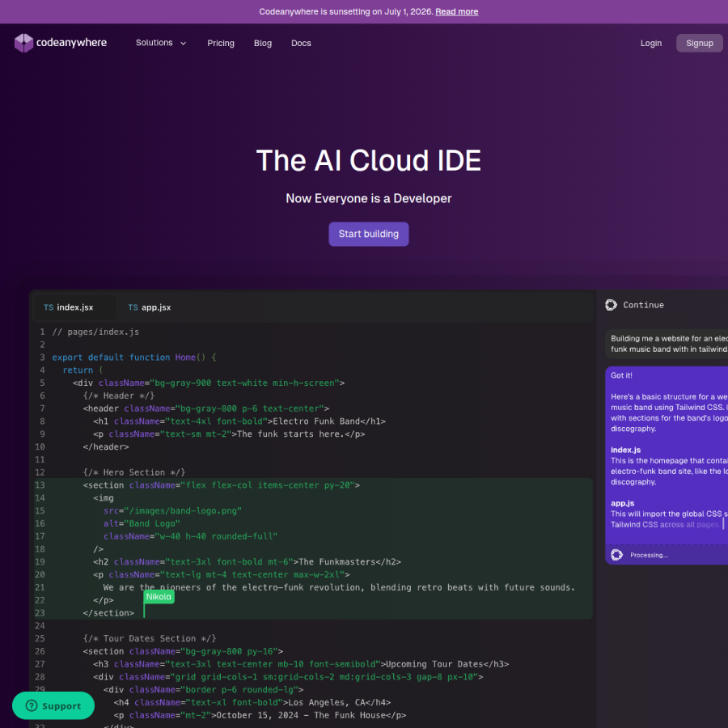Image resolution: width=728 pixels, height=728 pixels.
Task: Go to the Blog
Action: pos(263,43)
